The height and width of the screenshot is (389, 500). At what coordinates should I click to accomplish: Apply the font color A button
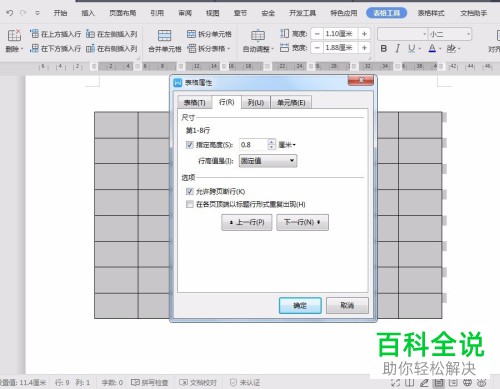click(432, 49)
